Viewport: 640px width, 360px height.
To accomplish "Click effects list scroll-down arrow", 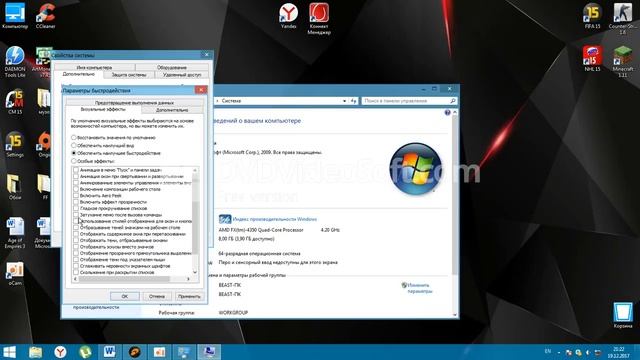I will 195,272.
